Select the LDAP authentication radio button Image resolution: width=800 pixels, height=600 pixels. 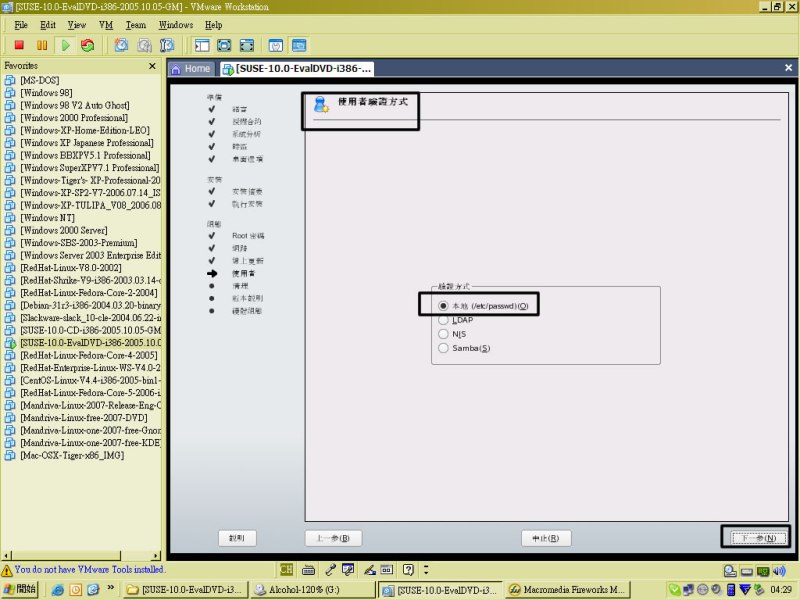pyautogui.click(x=443, y=320)
